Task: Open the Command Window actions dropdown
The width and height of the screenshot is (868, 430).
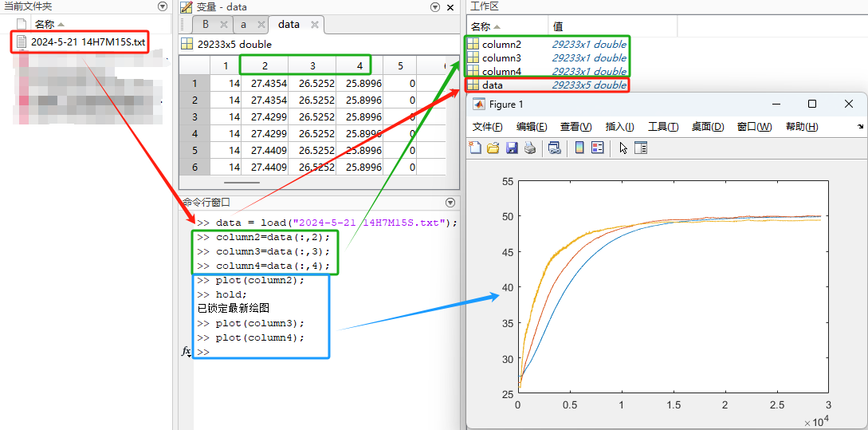Action: click(450, 203)
